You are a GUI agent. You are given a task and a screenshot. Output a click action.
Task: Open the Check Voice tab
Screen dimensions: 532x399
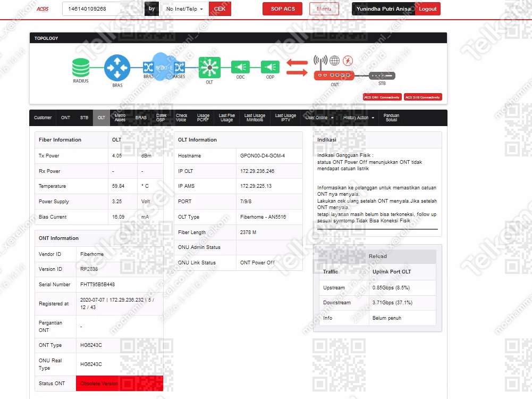pos(182,118)
